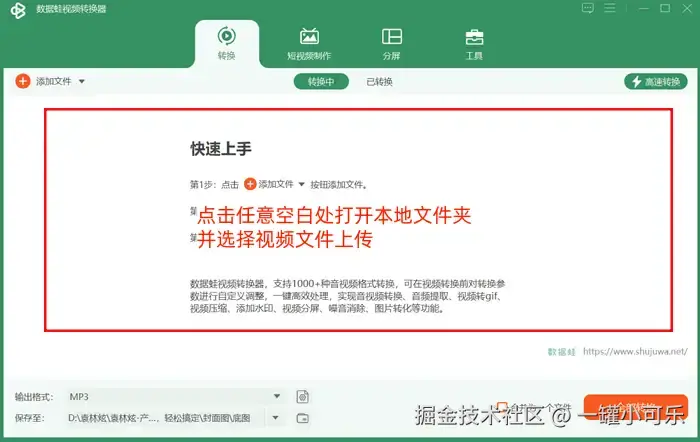700x442 pixels.
Task: Open the 输出格式 MP3 dropdown
Action: point(175,396)
